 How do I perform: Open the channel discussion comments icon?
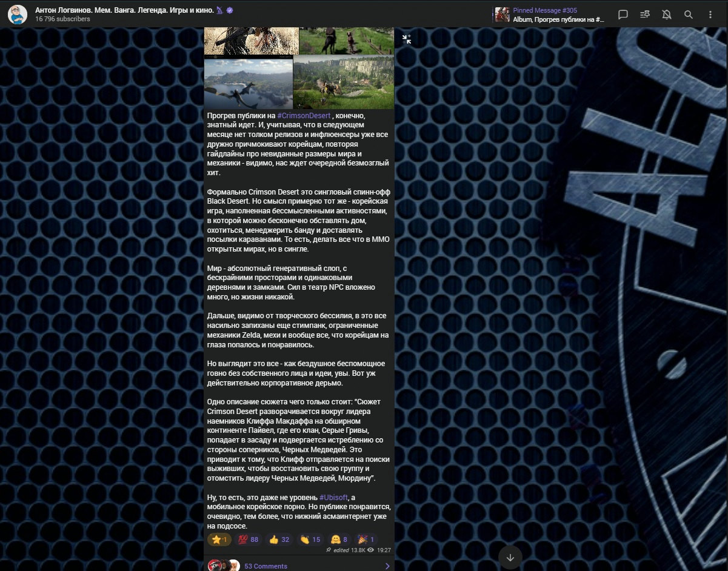623,15
